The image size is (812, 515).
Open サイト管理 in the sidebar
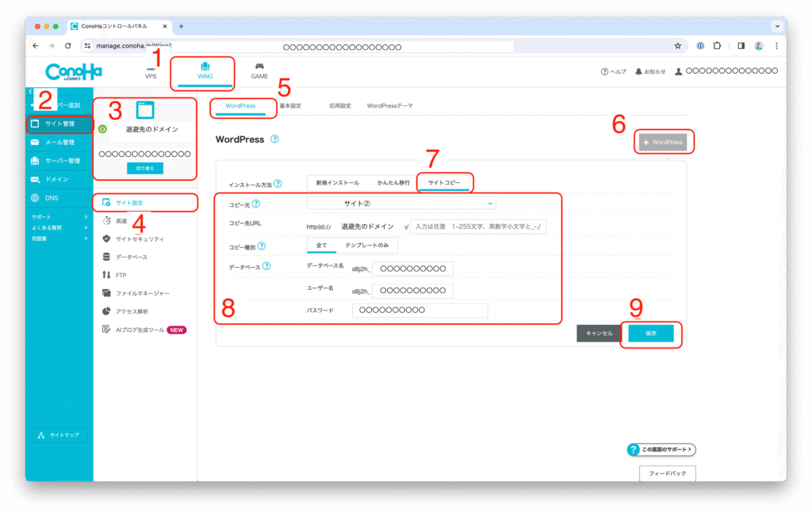pyautogui.click(x=59, y=124)
